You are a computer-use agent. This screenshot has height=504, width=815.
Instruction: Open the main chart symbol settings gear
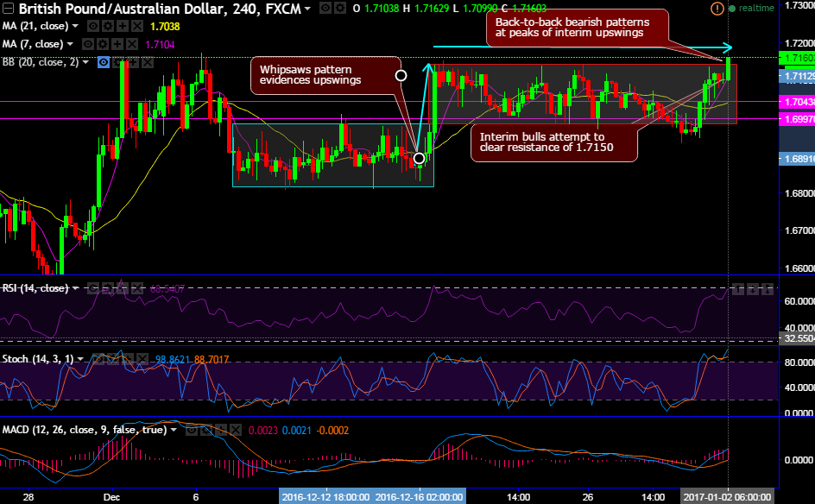pos(340,9)
